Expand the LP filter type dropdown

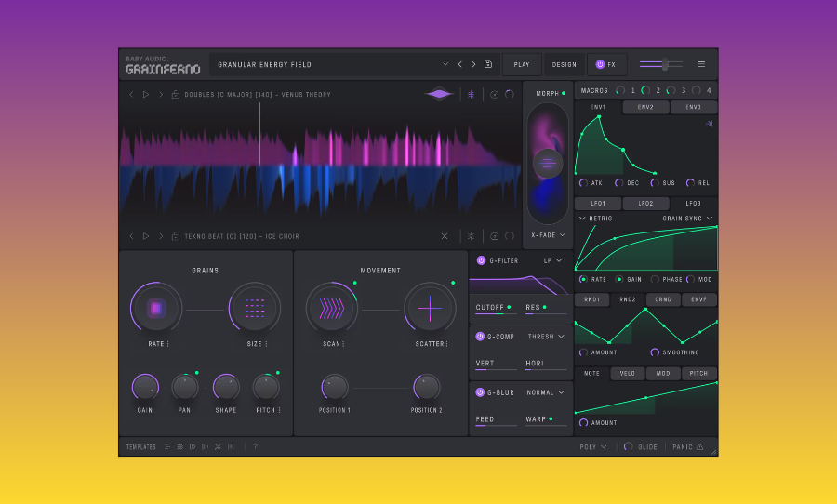point(553,260)
